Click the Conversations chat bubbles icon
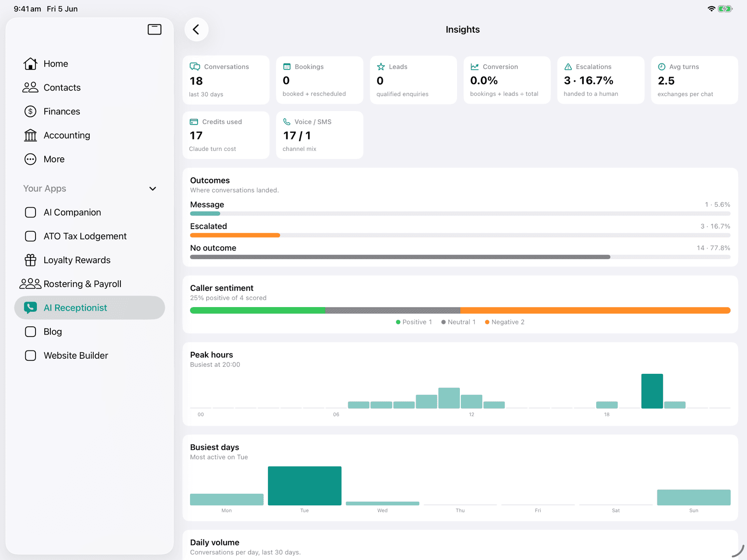The image size is (747, 560). pos(195,67)
